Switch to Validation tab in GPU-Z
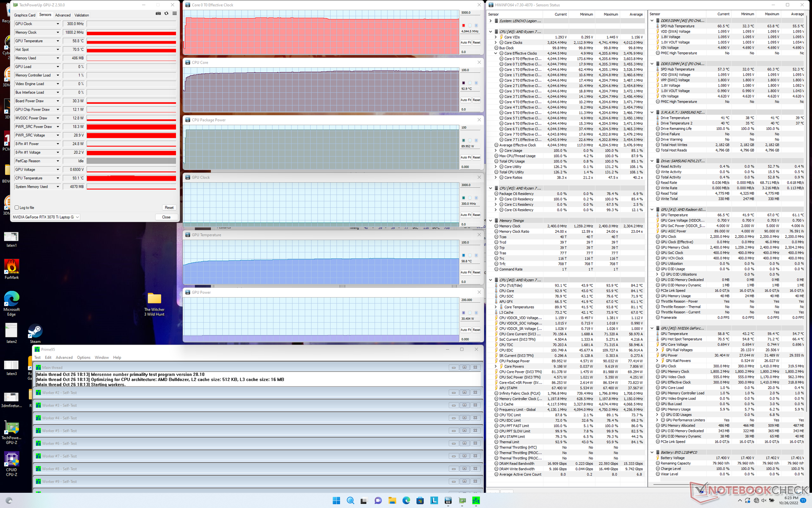Image resolution: width=812 pixels, height=508 pixels. pyautogui.click(x=82, y=15)
